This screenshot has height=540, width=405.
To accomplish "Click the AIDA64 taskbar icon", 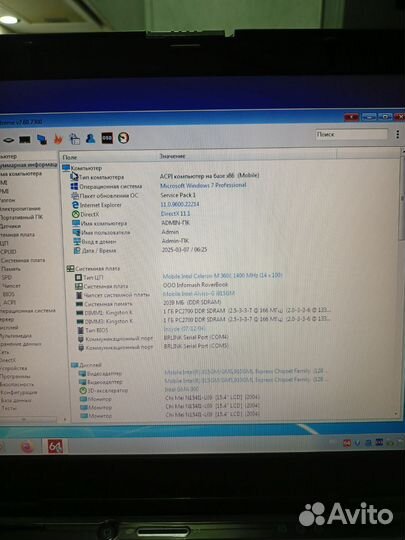I will click(x=55, y=446).
